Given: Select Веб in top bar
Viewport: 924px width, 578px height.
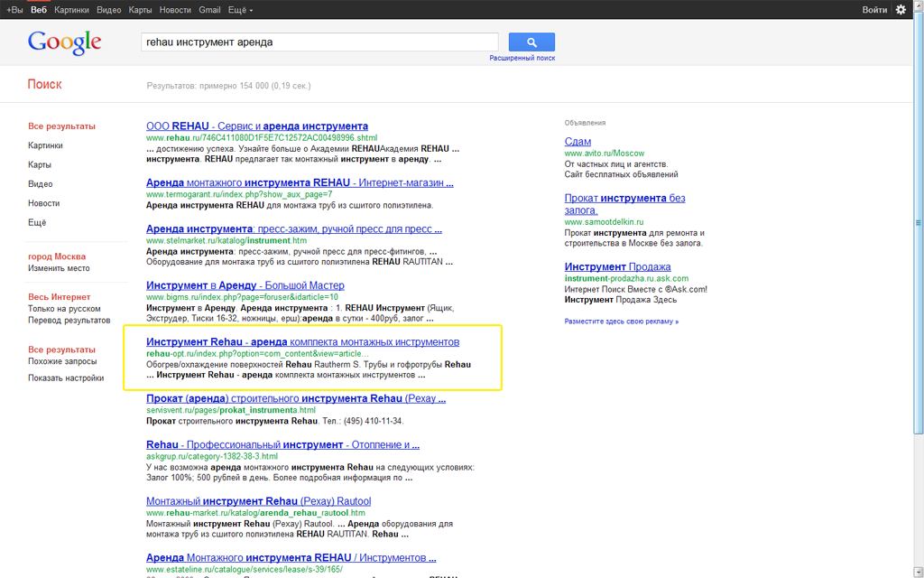Looking at the screenshot, I should coord(39,9).
